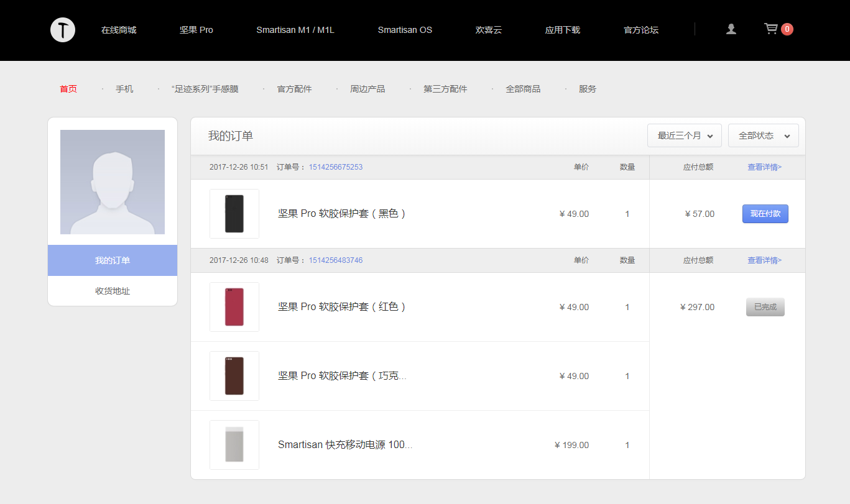Open 坚果 Pro 软胶保护套（红色）product
Screen dimensions: 850x504
point(342,307)
